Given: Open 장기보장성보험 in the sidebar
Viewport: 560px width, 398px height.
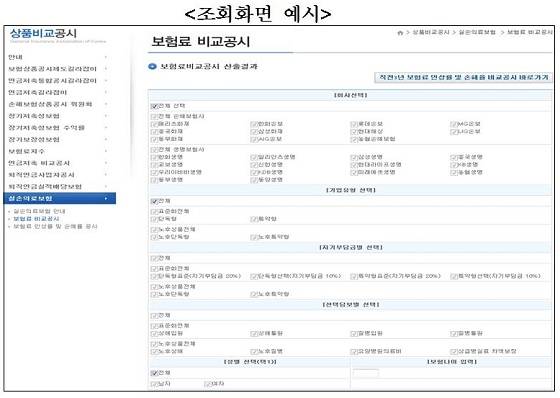Looking at the screenshot, I should click(x=34, y=139).
